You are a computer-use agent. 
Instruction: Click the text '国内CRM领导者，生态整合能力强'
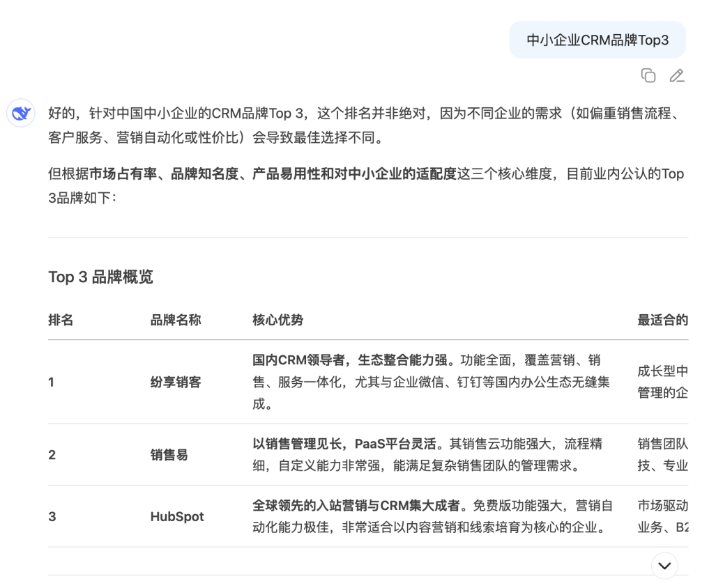coord(350,360)
